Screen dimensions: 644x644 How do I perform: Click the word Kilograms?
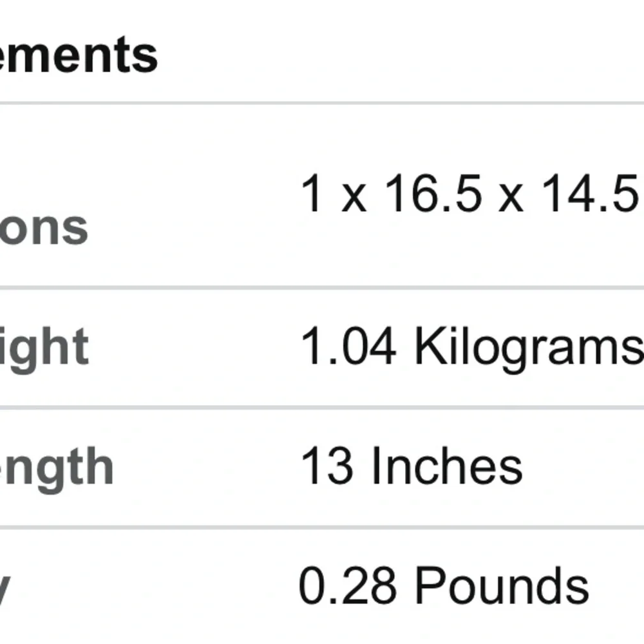(528, 346)
